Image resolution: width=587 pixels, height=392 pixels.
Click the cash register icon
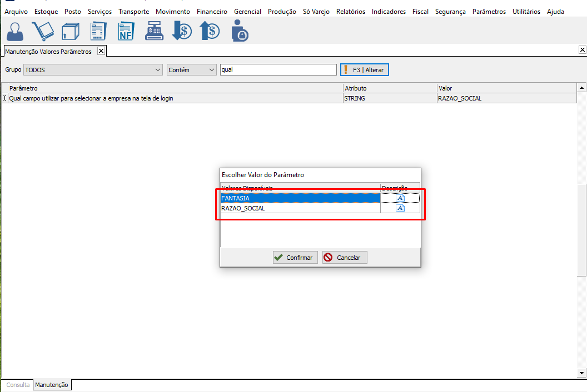(x=154, y=31)
